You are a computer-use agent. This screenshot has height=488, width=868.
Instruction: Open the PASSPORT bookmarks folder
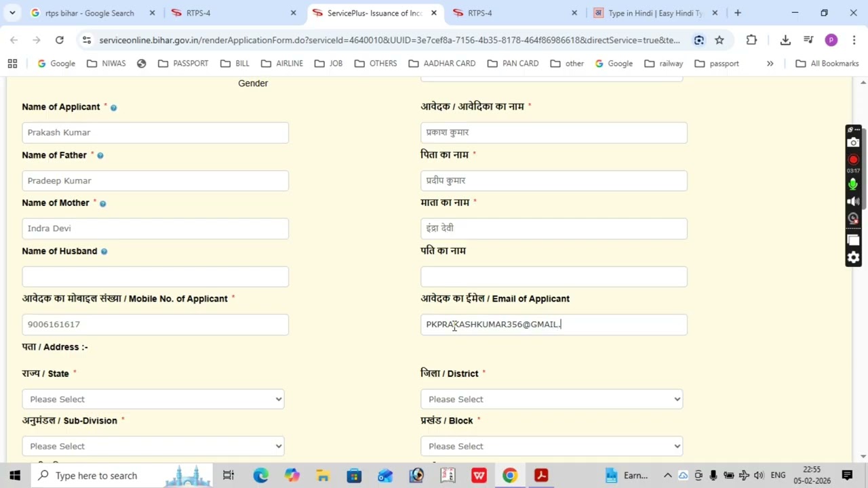[182, 63]
